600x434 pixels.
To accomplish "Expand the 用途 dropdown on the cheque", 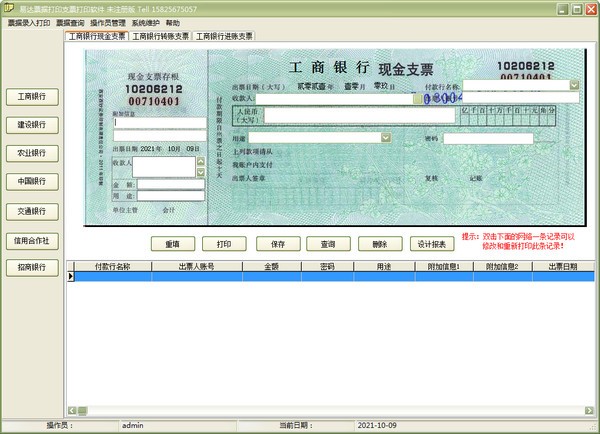I will tap(386, 138).
